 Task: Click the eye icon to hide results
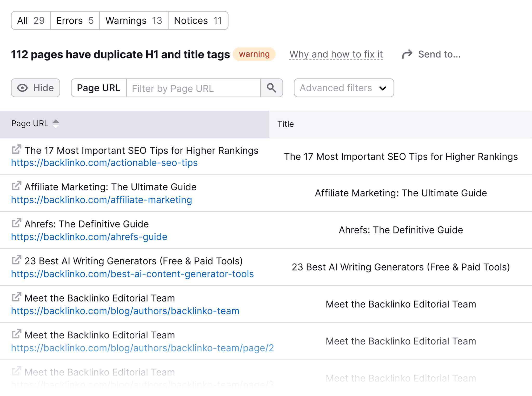coord(23,88)
